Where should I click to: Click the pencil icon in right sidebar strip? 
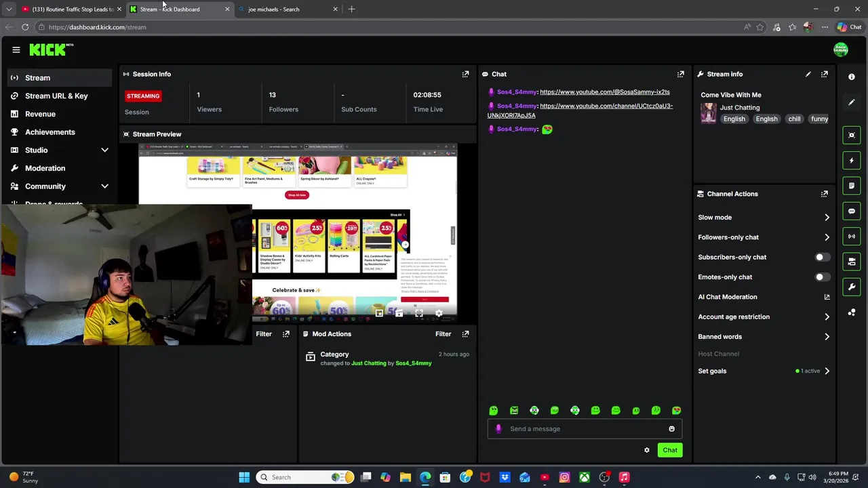[852, 102]
